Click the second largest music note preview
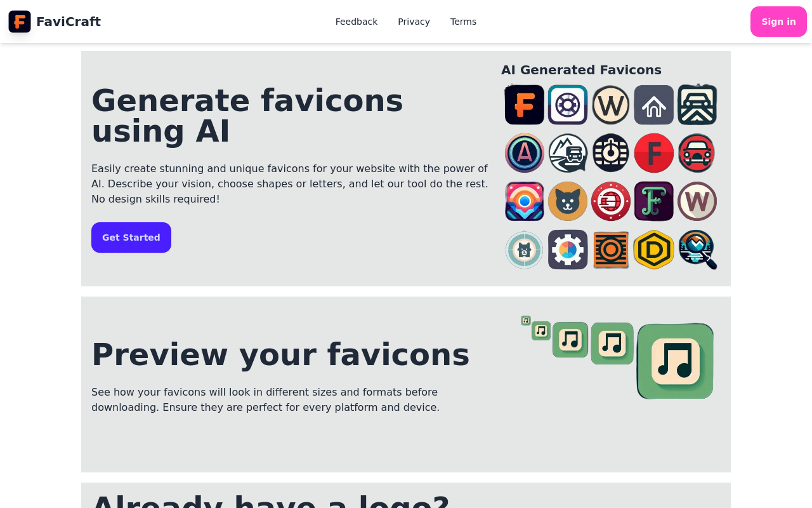This screenshot has width=812, height=508. (x=612, y=344)
